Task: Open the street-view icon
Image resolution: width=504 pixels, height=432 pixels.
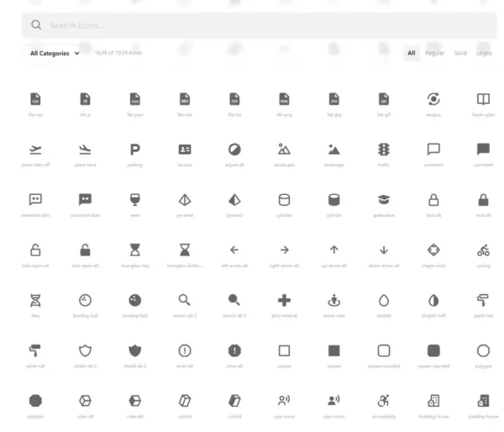Action: tap(334, 300)
